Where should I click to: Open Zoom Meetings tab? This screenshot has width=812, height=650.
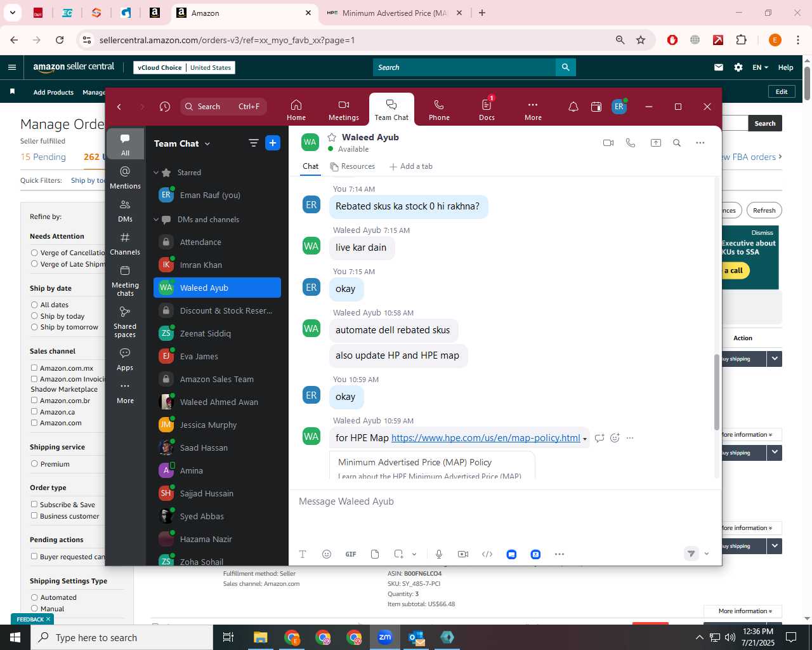click(344, 110)
